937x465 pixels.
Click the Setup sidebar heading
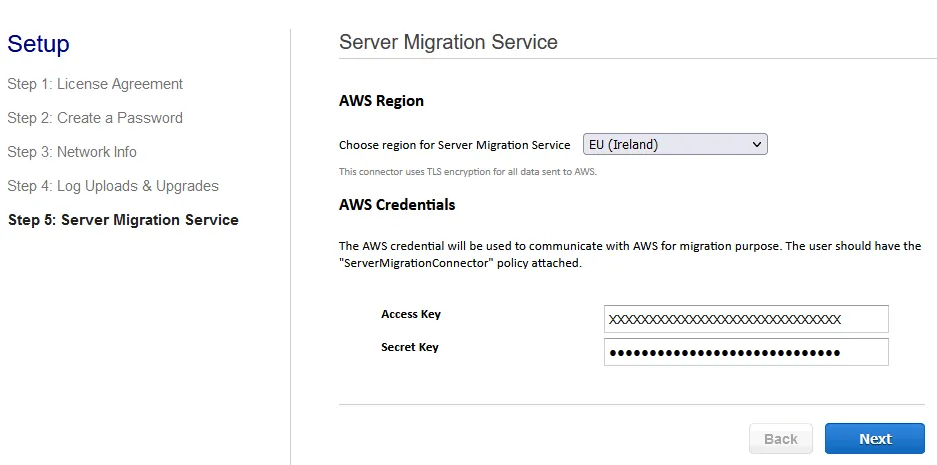(38, 44)
